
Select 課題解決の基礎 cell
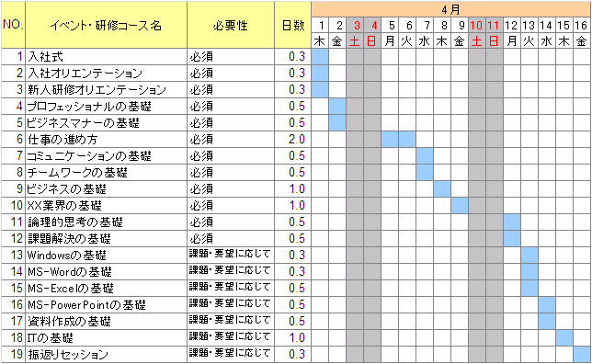pos(106,239)
